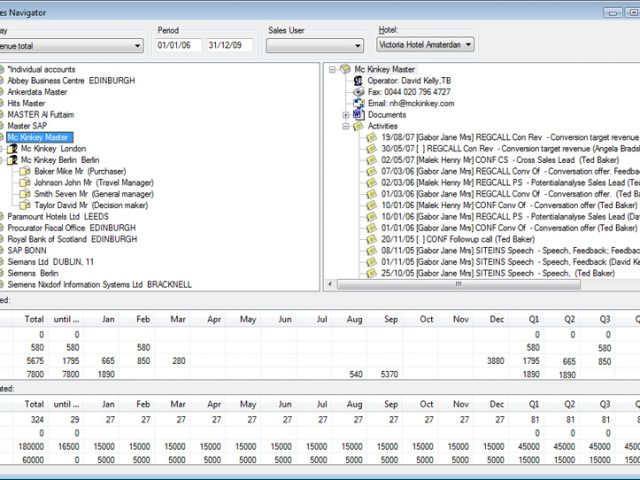The height and width of the screenshot is (480, 640).
Task: Click the 02/03/06 REGCALL PS activity icon
Action: (x=371, y=182)
